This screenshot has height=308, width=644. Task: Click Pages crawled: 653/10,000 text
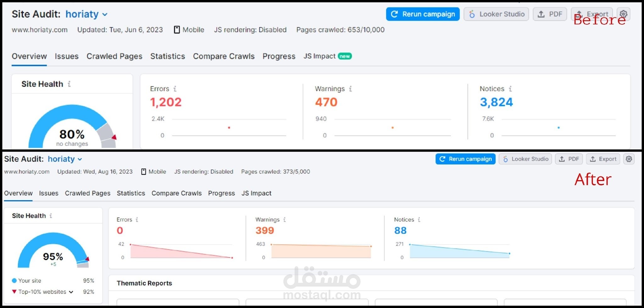tap(340, 30)
